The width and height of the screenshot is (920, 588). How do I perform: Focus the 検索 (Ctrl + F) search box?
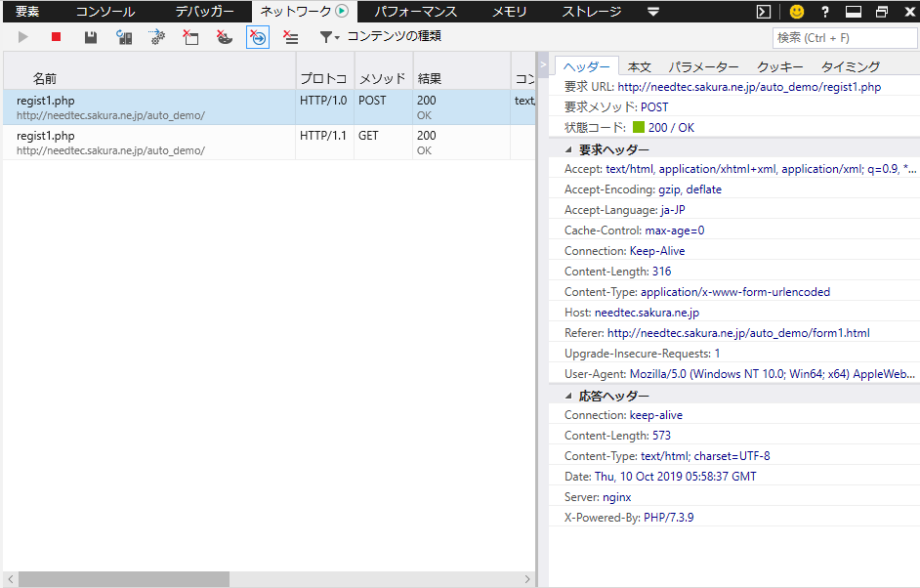(845, 38)
